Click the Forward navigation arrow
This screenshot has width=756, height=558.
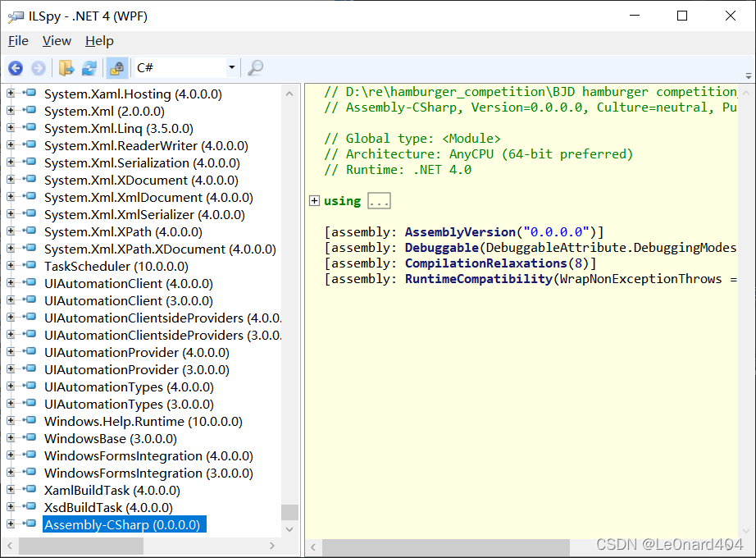click(39, 68)
